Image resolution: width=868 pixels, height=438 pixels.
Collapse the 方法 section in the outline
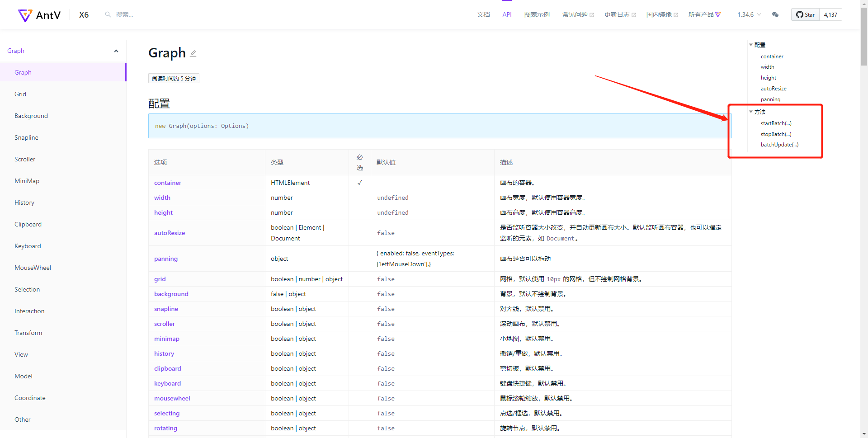click(751, 112)
